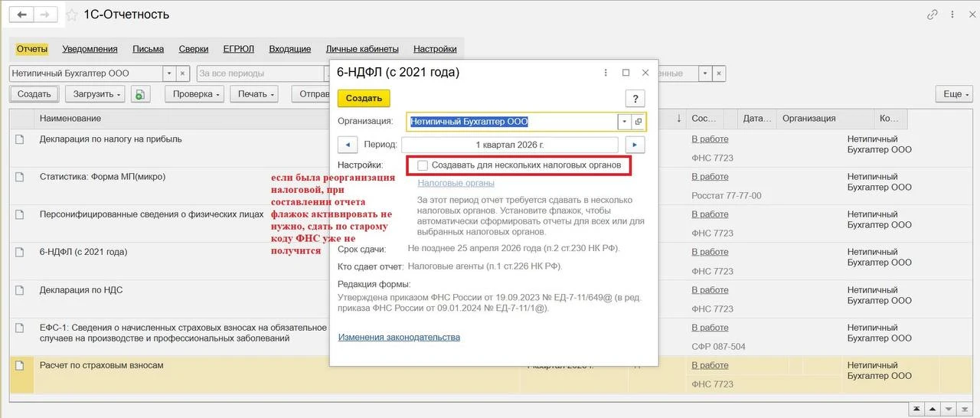The image size is (980, 418).
Task: Switch to the Входящие section
Action: pos(290,49)
